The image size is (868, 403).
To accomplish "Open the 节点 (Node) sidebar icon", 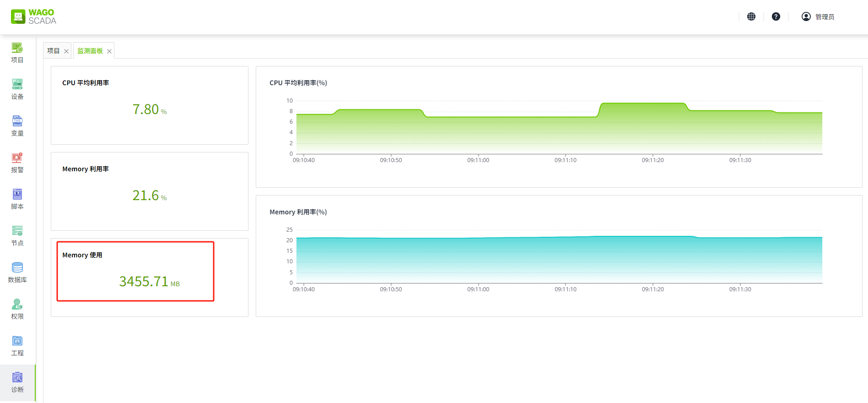I will click(x=17, y=236).
